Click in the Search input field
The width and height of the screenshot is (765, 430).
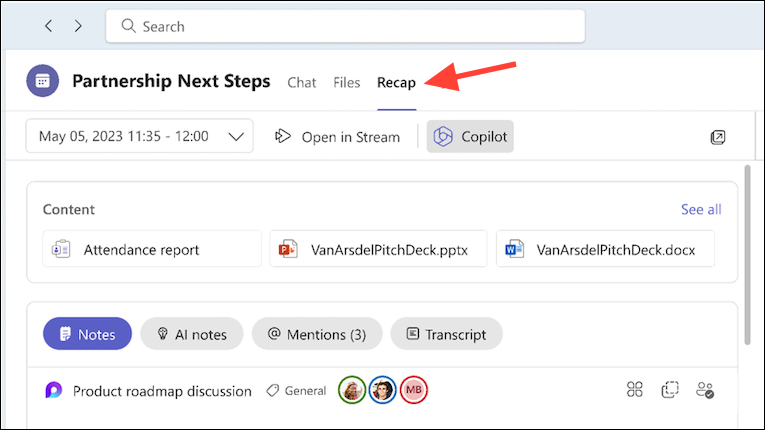[x=345, y=27]
